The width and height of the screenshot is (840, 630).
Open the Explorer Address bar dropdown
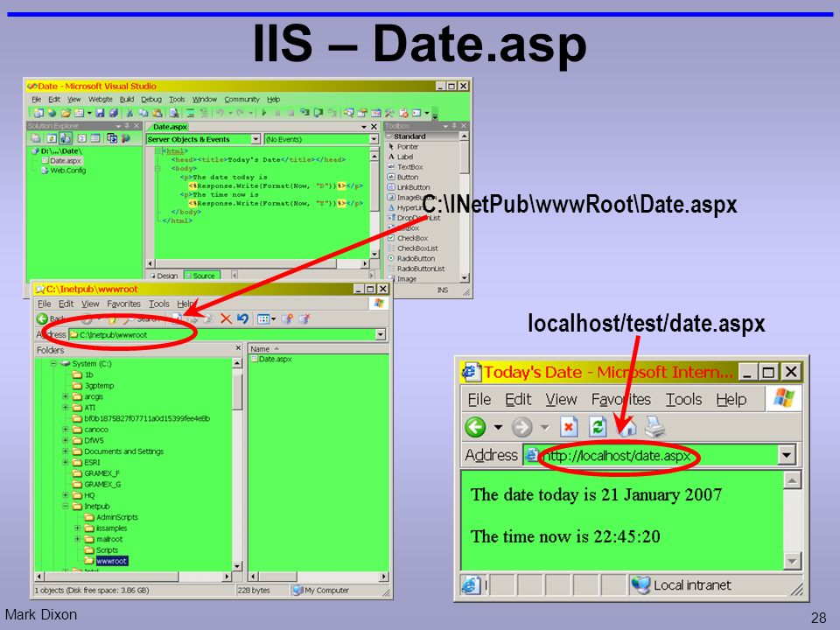click(x=381, y=334)
